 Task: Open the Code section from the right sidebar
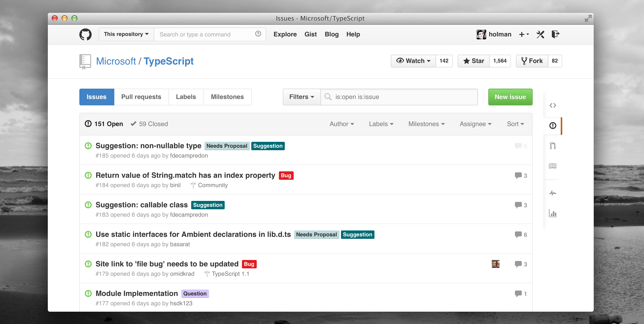point(553,105)
